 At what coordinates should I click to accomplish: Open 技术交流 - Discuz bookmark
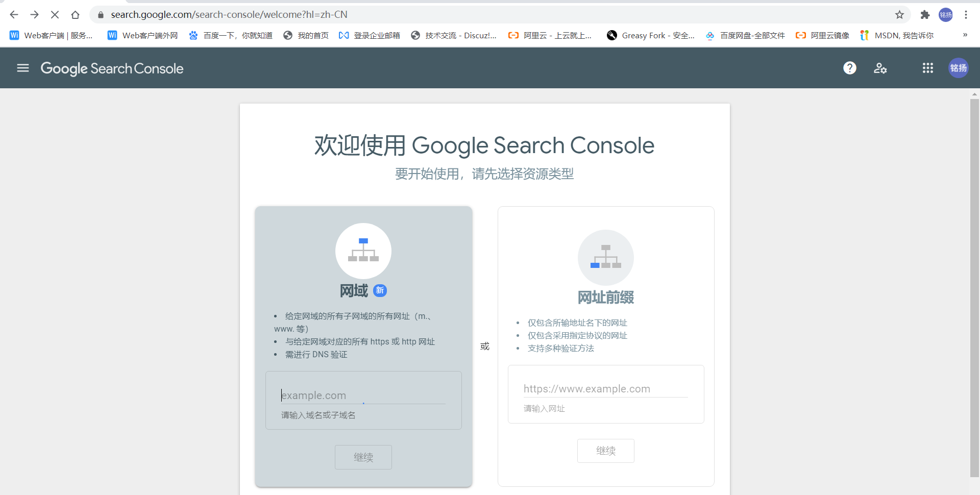tap(454, 35)
